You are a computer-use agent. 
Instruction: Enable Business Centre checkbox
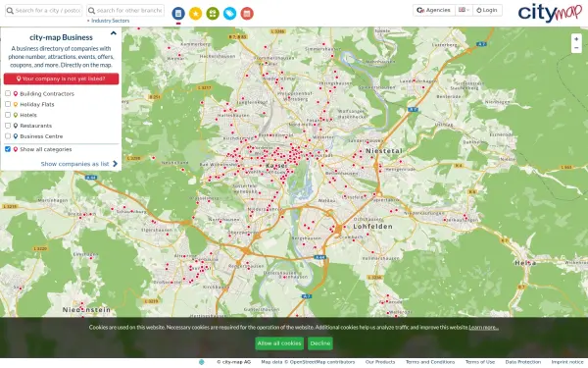click(x=8, y=136)
